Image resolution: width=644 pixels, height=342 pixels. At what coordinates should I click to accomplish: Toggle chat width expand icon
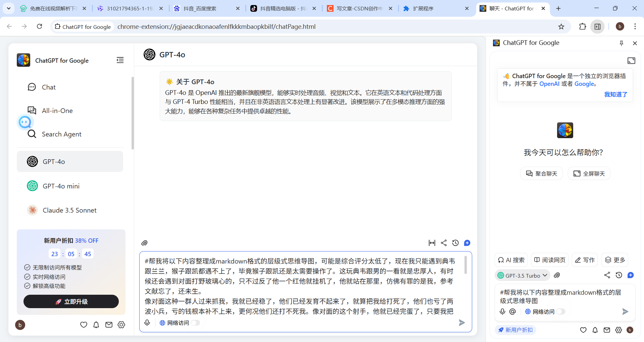pyautogui.click(x=432, y=243)
